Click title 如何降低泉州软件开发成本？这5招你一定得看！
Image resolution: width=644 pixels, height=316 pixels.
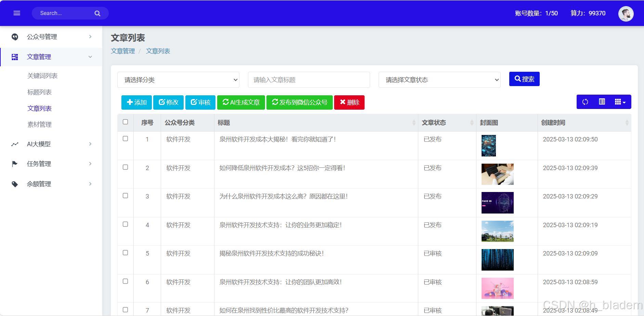click(282, 168)
